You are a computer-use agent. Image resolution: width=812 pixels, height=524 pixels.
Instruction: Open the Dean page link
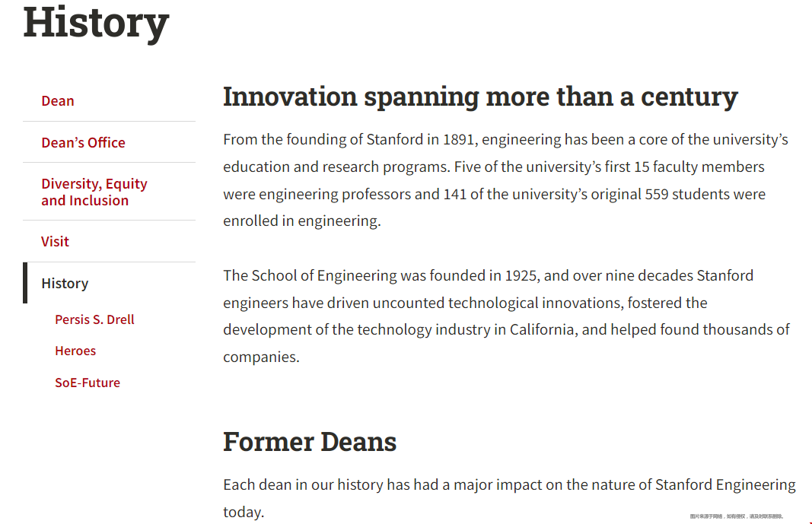click(x=58, y=101)
